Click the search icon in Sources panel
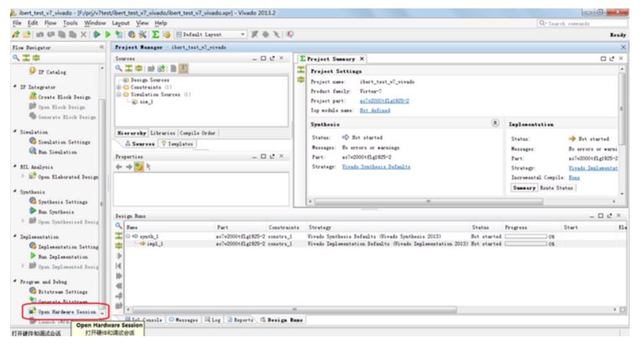This screenshot has width=644, height=343. tap(119, 68)
